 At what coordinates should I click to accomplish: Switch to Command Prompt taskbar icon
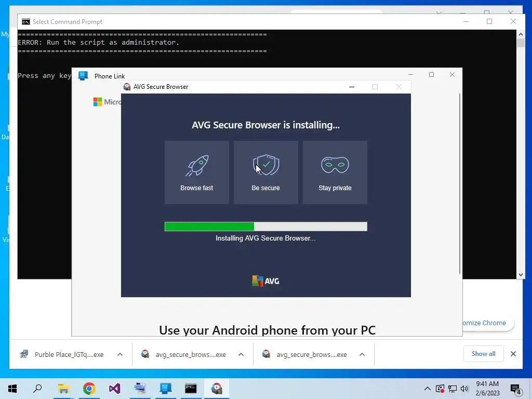(x=191, y=389)
